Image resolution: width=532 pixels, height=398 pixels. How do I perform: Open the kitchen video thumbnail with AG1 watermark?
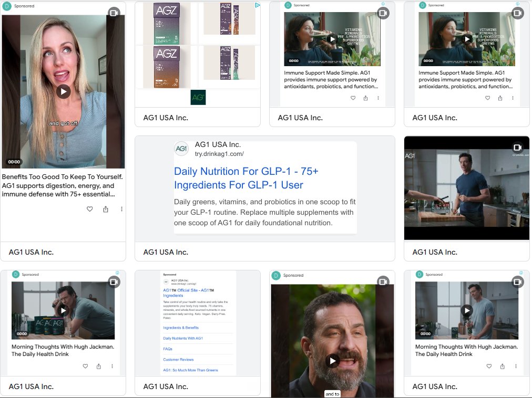[466, 188]
